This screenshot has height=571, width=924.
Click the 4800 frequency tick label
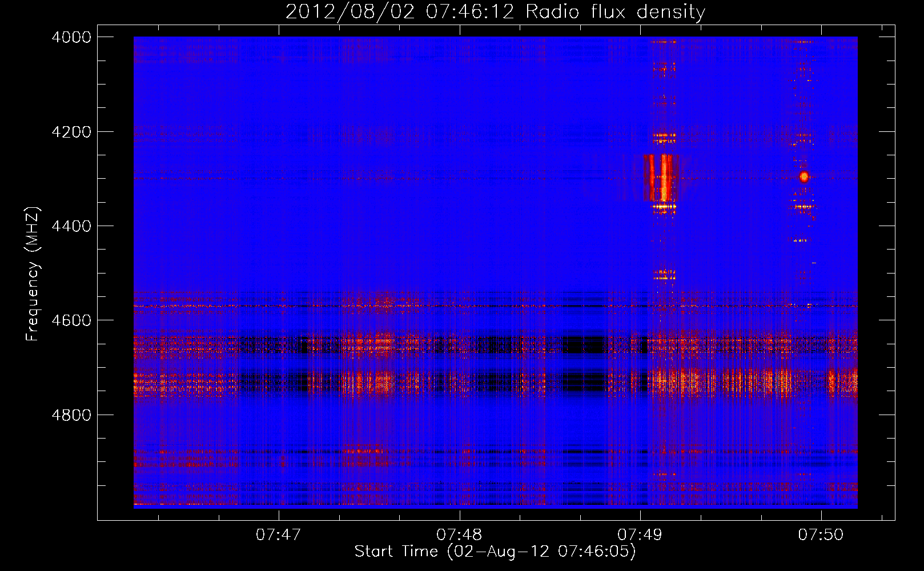71,415
